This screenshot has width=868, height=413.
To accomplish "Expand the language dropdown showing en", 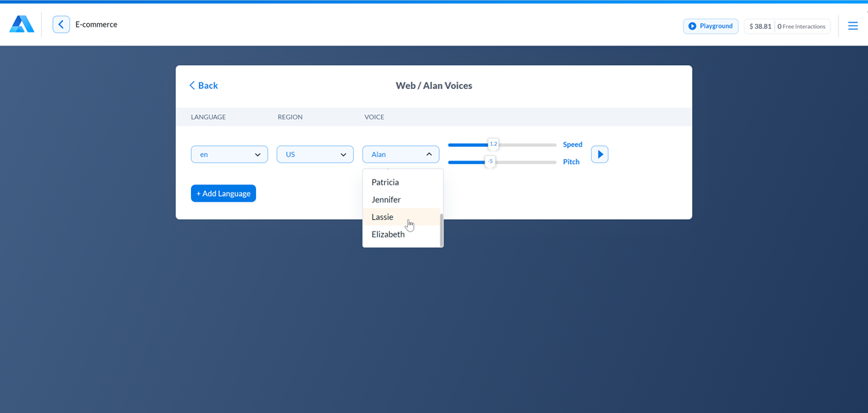I will point(229,154).
